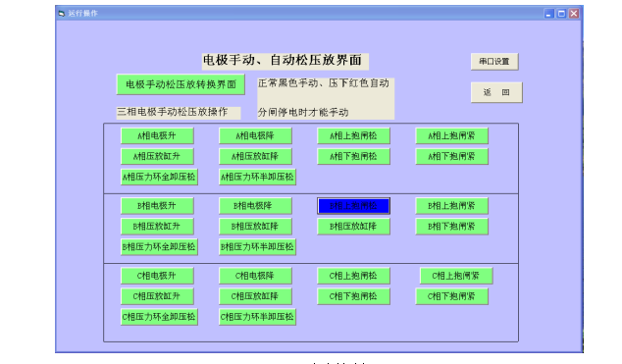This screenshot has height=364, width=622.
Task: Click A相上抱闸紧 button
Action: 452,136
